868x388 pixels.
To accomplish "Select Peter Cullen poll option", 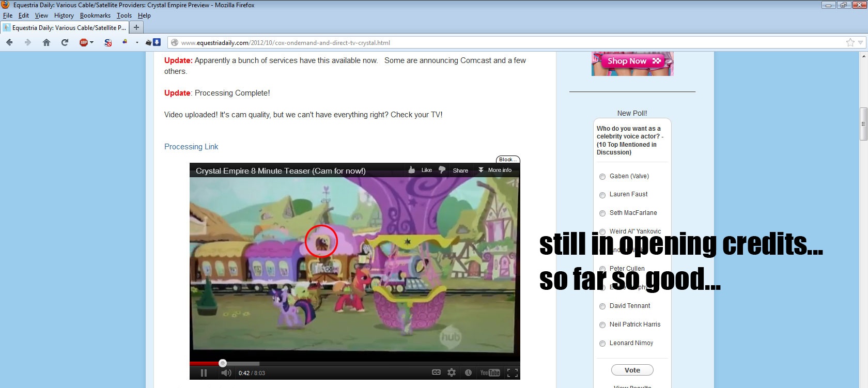I will pos(602,269).
